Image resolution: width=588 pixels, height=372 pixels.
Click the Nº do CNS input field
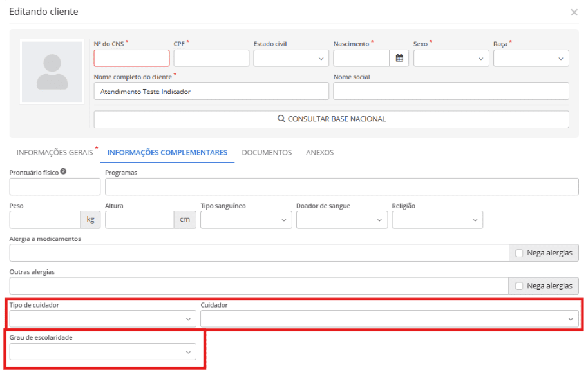point(131,58)
